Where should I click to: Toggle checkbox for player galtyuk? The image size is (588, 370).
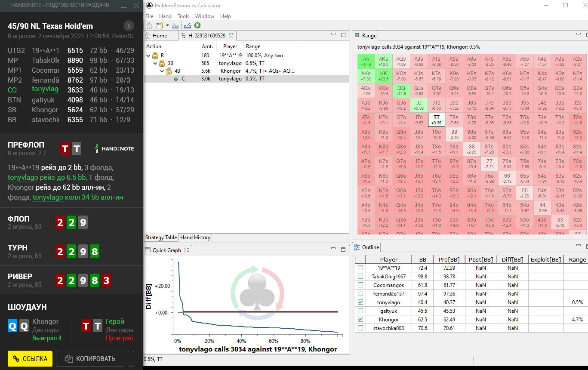coord(360,311)
